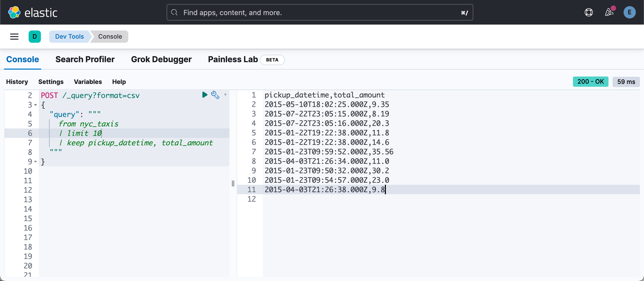This screenshot has height=281, width=644.
Task: Open the main navigation hamburger menu
Action: pos(14,37)
